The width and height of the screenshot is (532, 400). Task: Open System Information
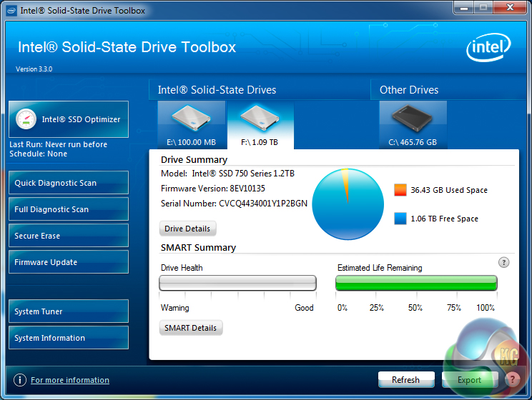click(x=69, y=338)
